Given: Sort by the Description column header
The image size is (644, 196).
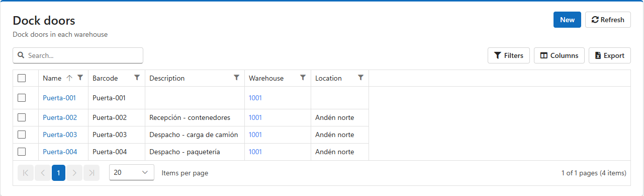Looking at the screenshot, I should coord(167,78).
